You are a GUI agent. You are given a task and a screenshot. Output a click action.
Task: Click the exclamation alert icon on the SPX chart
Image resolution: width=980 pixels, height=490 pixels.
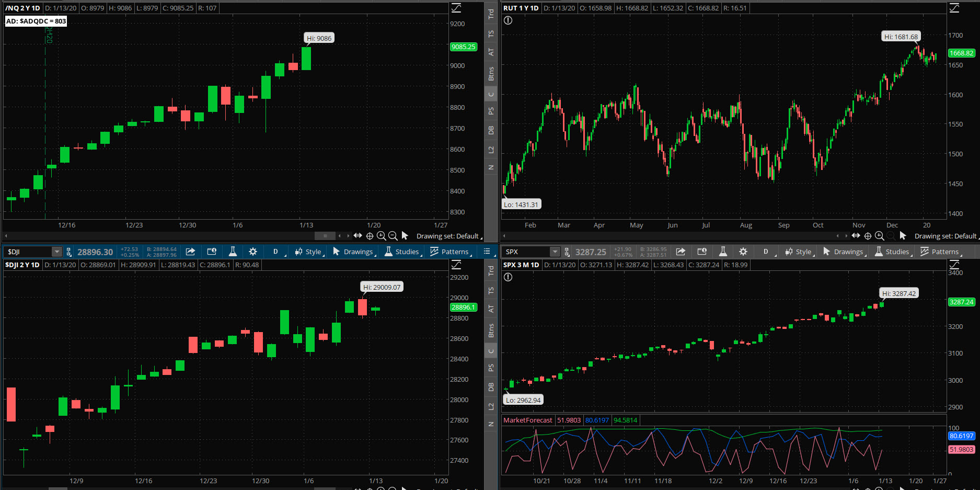[508, 277]
